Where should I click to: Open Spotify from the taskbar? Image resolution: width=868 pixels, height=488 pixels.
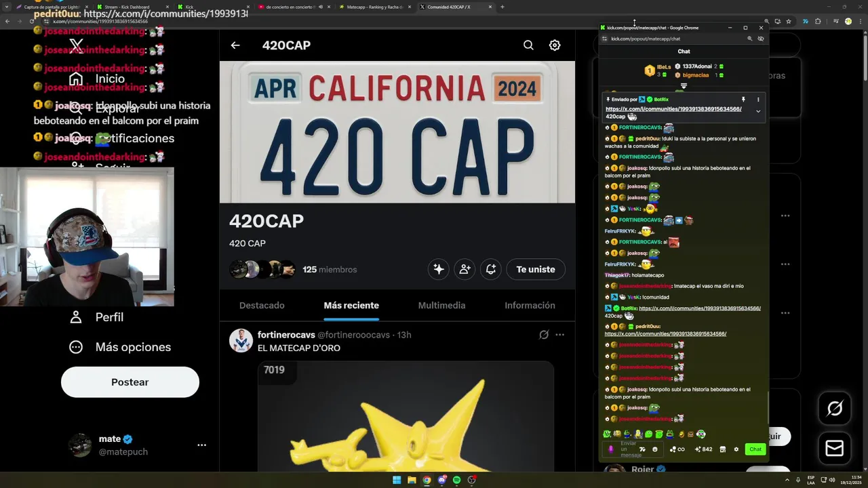[456, 480]
